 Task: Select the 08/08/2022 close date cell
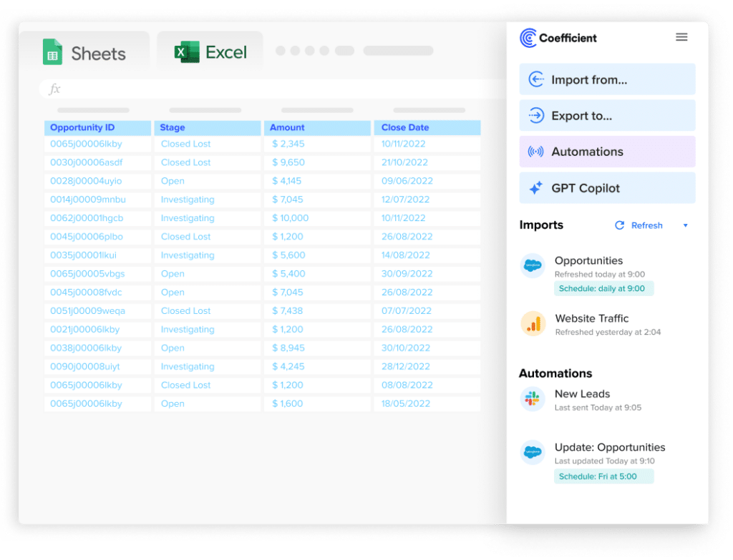(427, 385)
